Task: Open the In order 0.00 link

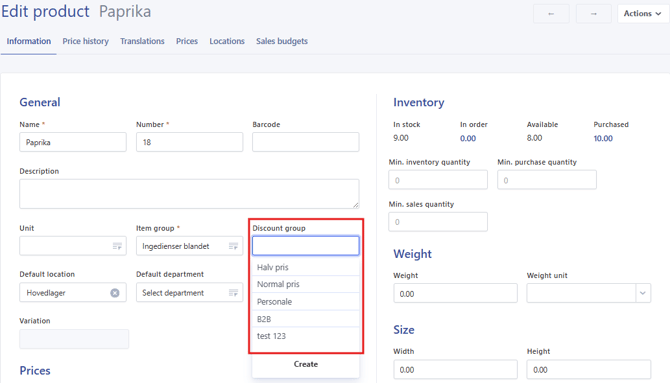Action: [468, 138]
